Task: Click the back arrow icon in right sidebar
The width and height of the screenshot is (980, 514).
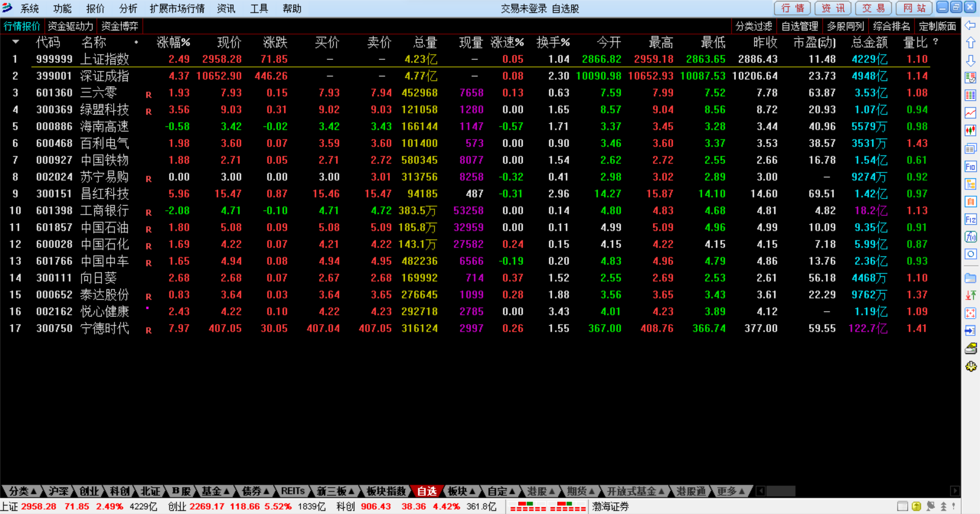Action: click(x=970, y=25)
